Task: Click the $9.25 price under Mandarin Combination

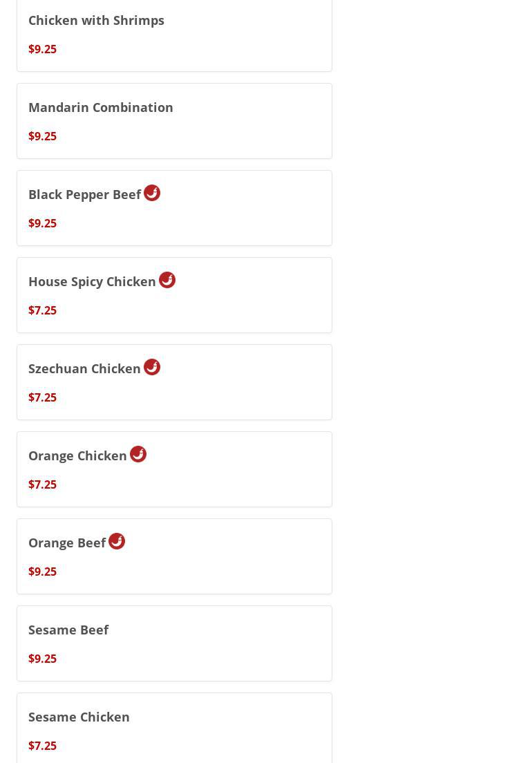Action: [42, 136]
